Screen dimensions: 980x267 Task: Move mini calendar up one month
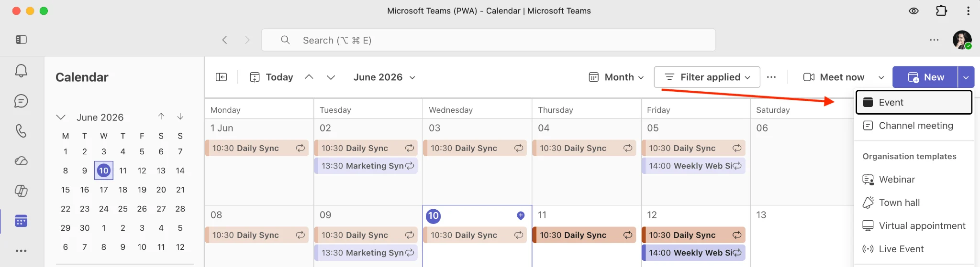point(161,116)
